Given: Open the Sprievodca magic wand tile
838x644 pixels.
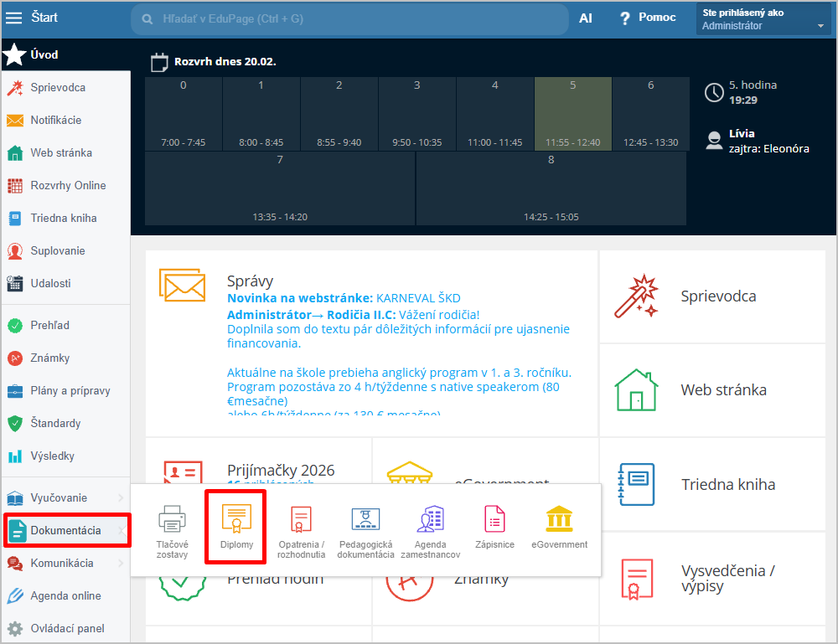Looking at the screenshot, I should click(712, 296).
